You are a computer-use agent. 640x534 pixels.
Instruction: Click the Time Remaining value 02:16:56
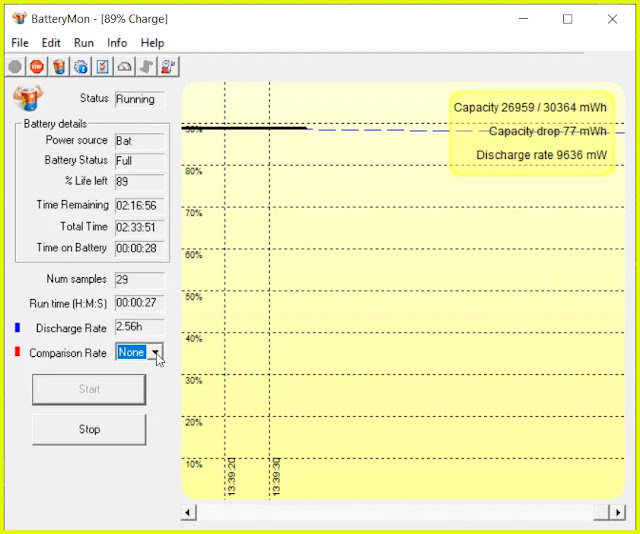coord(140,205)
